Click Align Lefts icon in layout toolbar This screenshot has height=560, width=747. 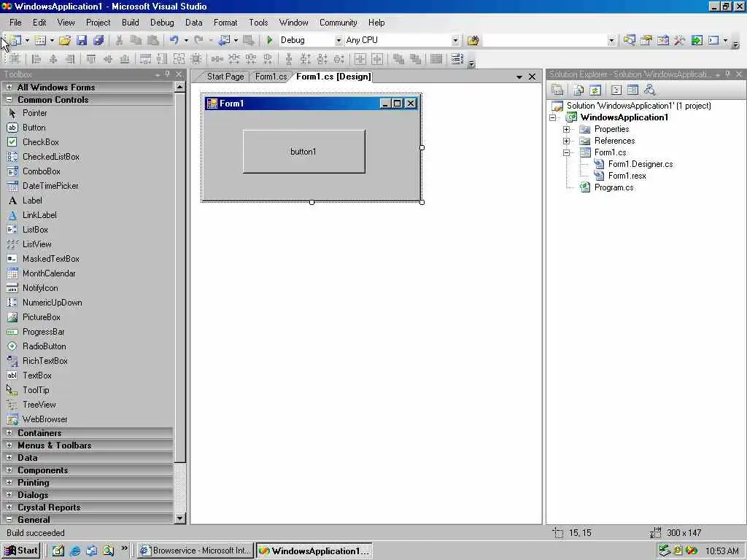(x=36, y=59)
